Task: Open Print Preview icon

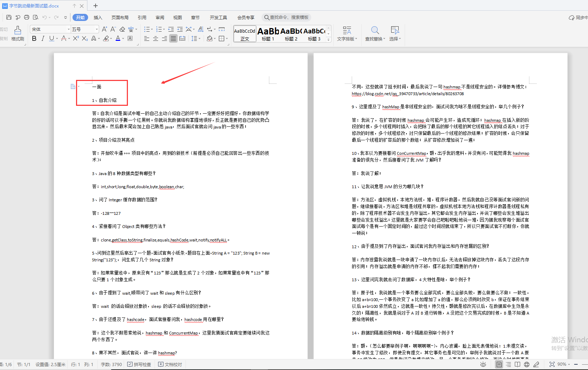Action: point(36,17)
